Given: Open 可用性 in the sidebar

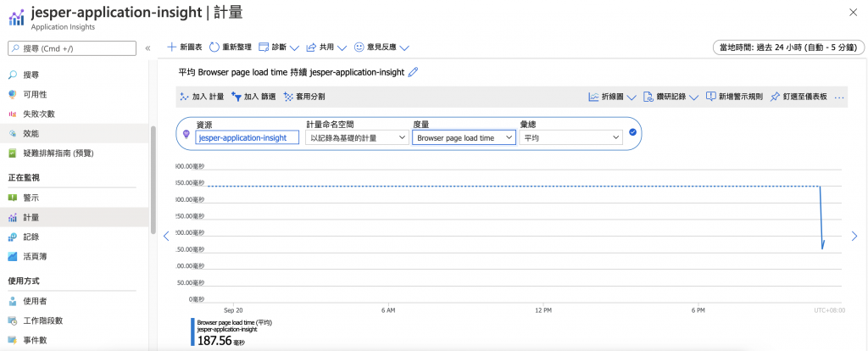Looking at the screenshot, I should pyautogui.click(x=34, y=94).
